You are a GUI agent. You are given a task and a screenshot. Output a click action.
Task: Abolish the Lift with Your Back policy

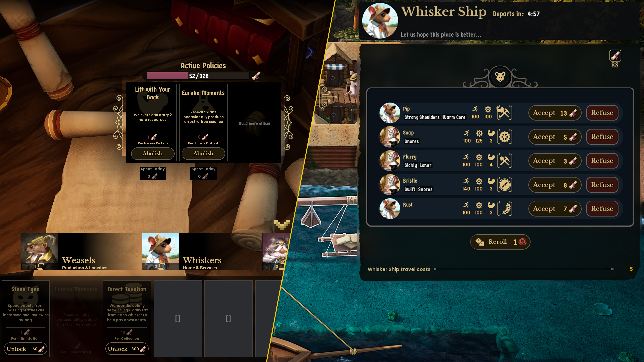click(153, 153)
